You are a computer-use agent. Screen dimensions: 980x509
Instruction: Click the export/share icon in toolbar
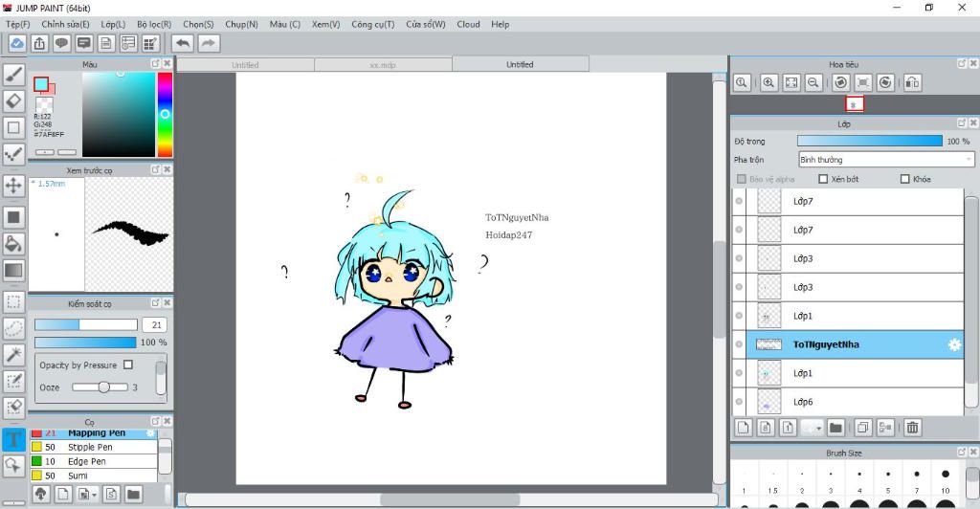[x=39, y=43]
